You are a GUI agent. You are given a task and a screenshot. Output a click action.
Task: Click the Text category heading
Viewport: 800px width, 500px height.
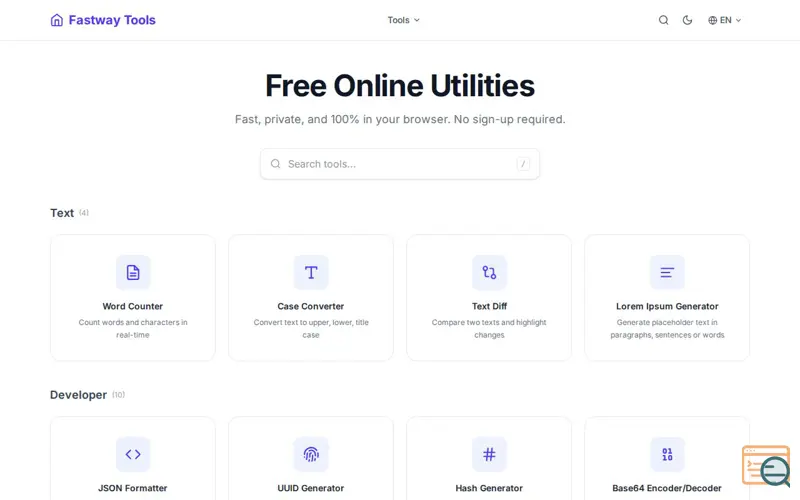click(x=62, y=213)
